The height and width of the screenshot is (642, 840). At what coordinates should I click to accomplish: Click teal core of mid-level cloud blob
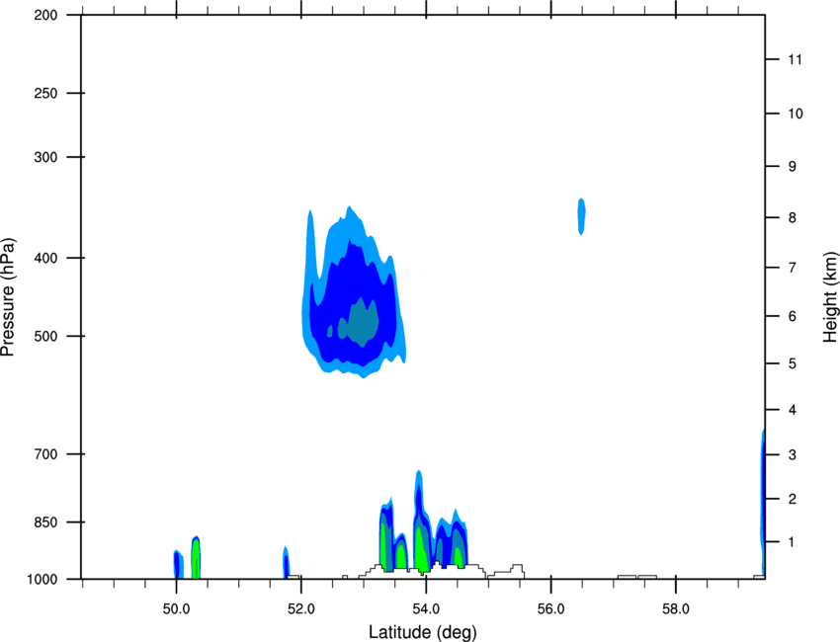coord(362,323)
